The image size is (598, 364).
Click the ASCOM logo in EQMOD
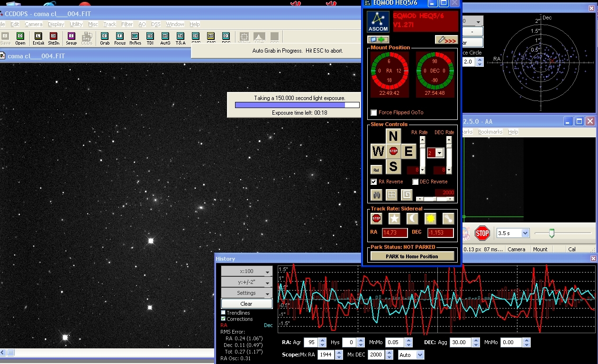click(x=378, y=21)
